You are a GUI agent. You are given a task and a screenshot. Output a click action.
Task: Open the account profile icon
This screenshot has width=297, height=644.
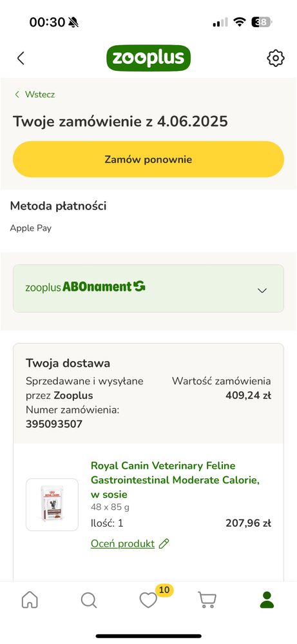pos(267,600)
